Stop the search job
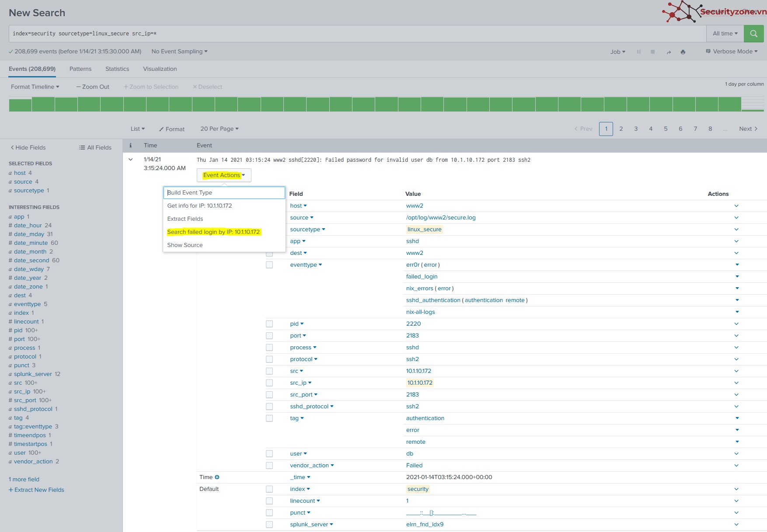Screen dimensions: 767x532 653,52
